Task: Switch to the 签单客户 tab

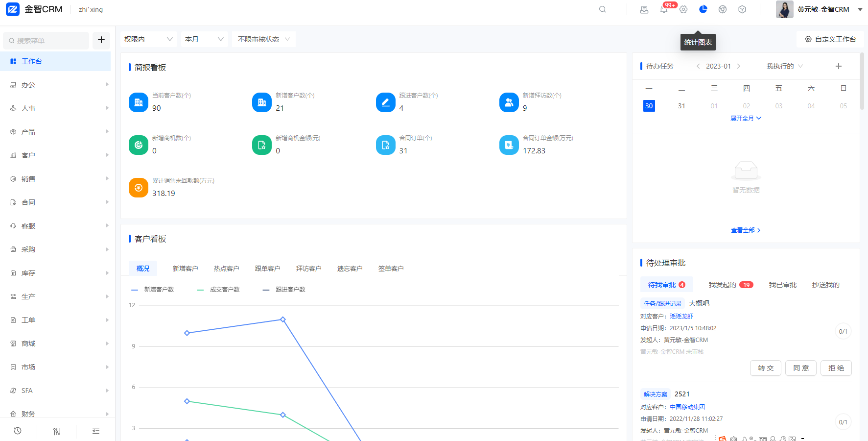Action: (x=391, y=269)
